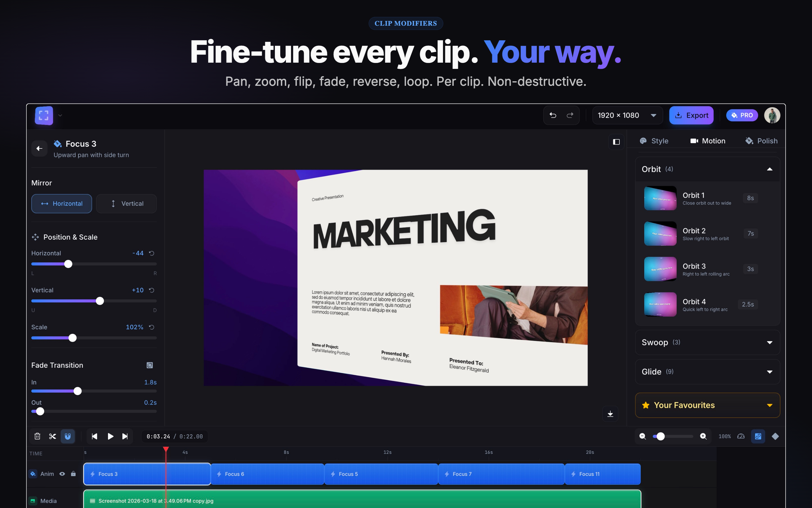812x508 pixels.
Task: Redo the last action
Action: coord(570,115)
